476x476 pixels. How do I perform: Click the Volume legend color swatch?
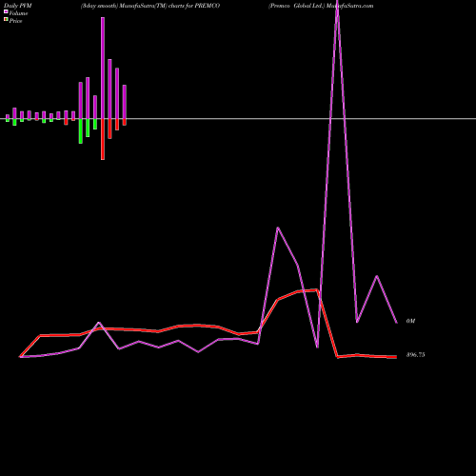click(6, 11)
